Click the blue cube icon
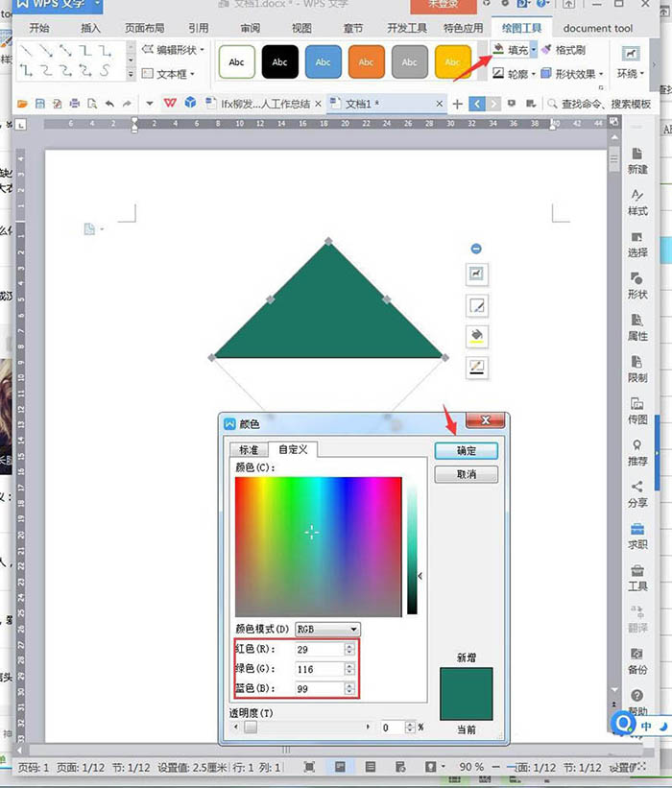This screenshot has height=788, width=672. click(x=190, y=103)
